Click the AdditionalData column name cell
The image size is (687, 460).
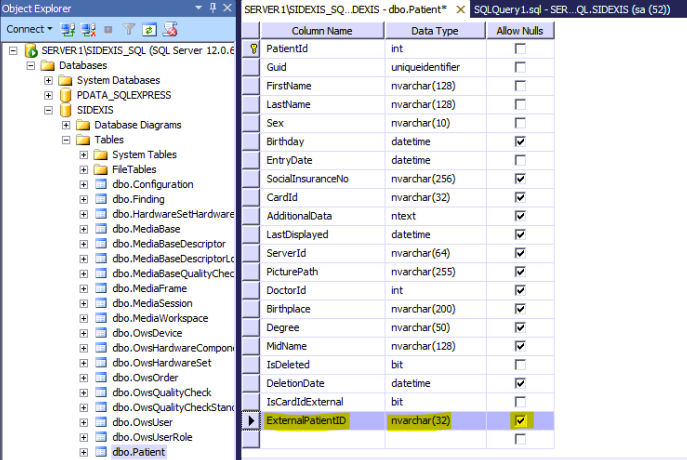tap(322, 216)
